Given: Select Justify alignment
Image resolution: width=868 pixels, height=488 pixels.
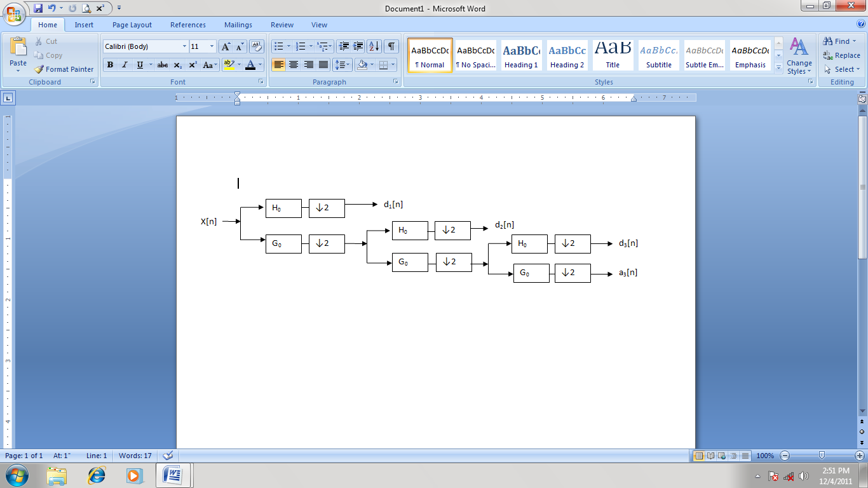Looking at the screenshot, I should point(323,65).
